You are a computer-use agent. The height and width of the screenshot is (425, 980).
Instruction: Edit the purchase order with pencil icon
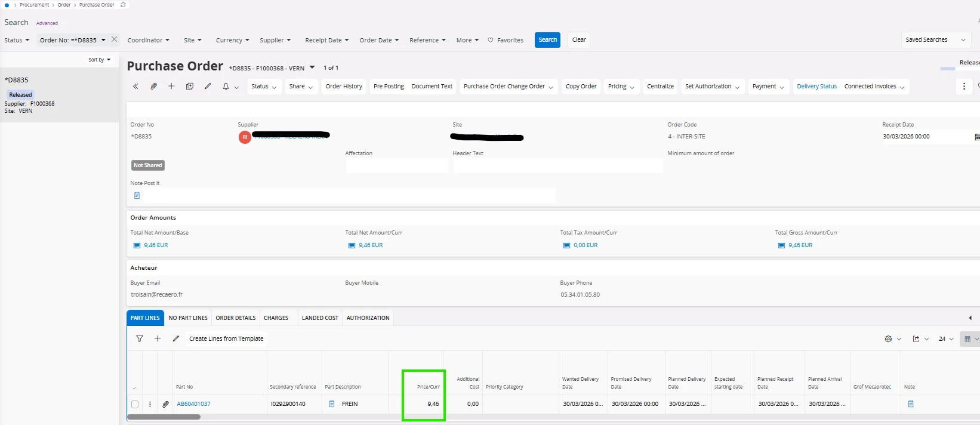208,87
